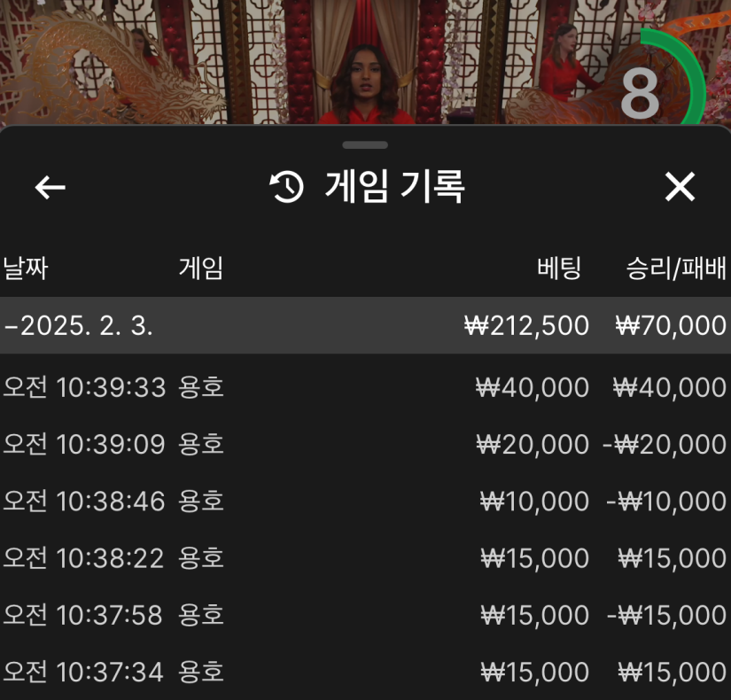Click the 베팅 column header
This screenshot has width=731, height=700.
pyautogui.click(x=559, y=268)
